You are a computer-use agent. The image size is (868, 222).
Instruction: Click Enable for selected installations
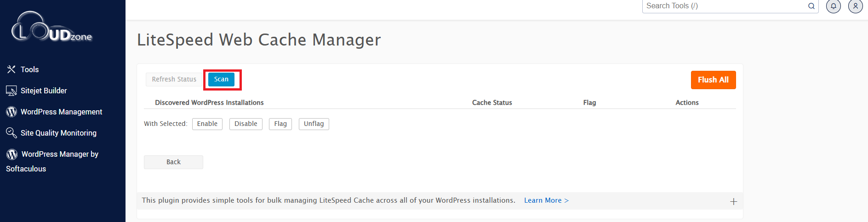pos(207,124)
